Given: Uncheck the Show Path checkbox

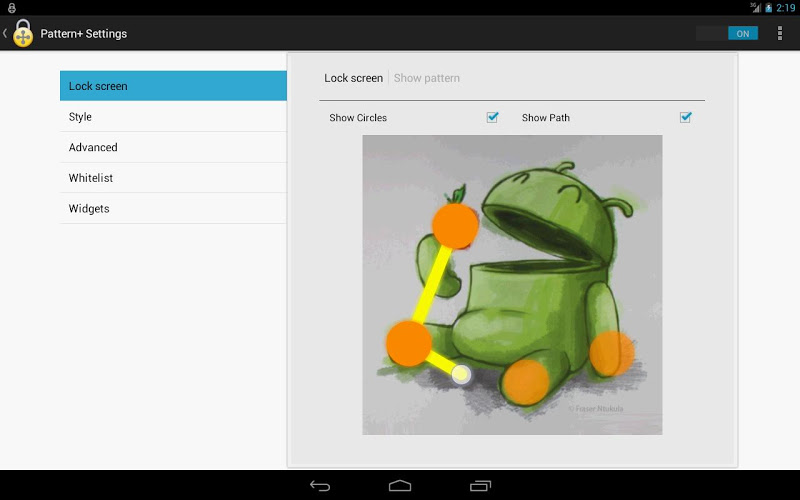Looking at the screenshot, I should pyautogui.click(x=686, y=117).
